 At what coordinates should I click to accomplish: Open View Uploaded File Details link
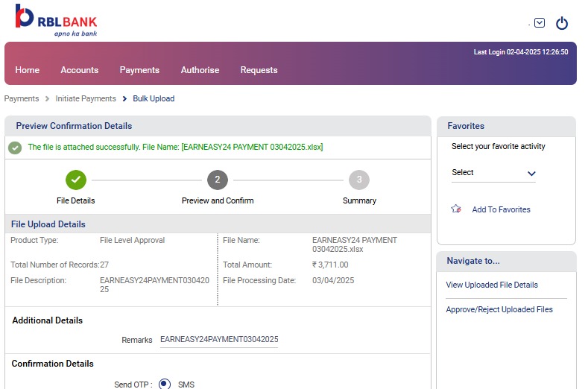pos(492,285)
